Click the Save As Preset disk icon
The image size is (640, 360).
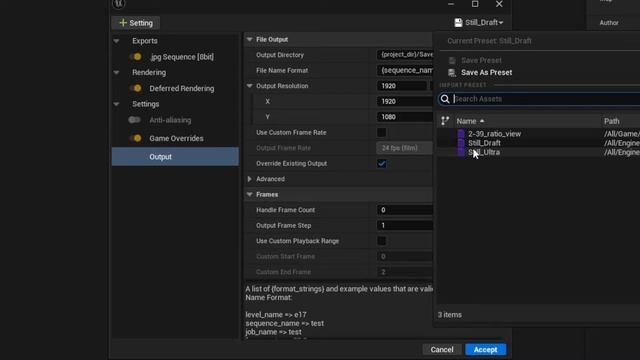coord(451,72)
